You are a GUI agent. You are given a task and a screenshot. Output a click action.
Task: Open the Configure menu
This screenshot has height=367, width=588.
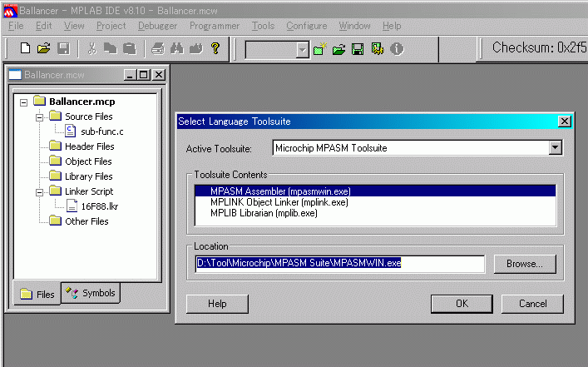click(x=307, y=26)
